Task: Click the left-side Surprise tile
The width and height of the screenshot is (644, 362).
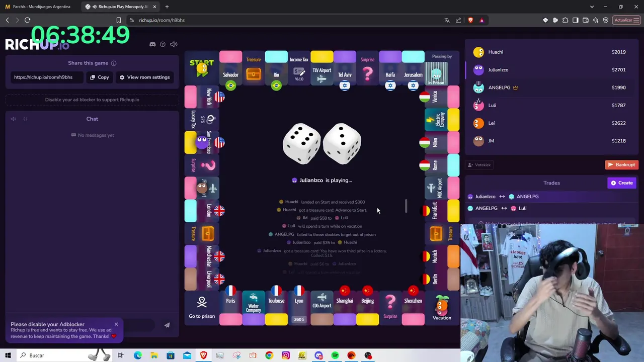Action: pos(202,165)
